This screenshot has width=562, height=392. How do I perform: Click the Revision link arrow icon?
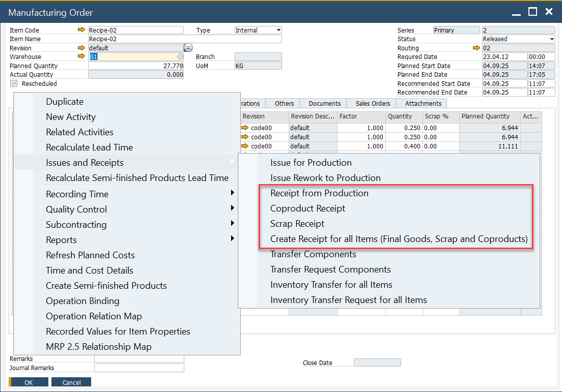click(81, 48)
